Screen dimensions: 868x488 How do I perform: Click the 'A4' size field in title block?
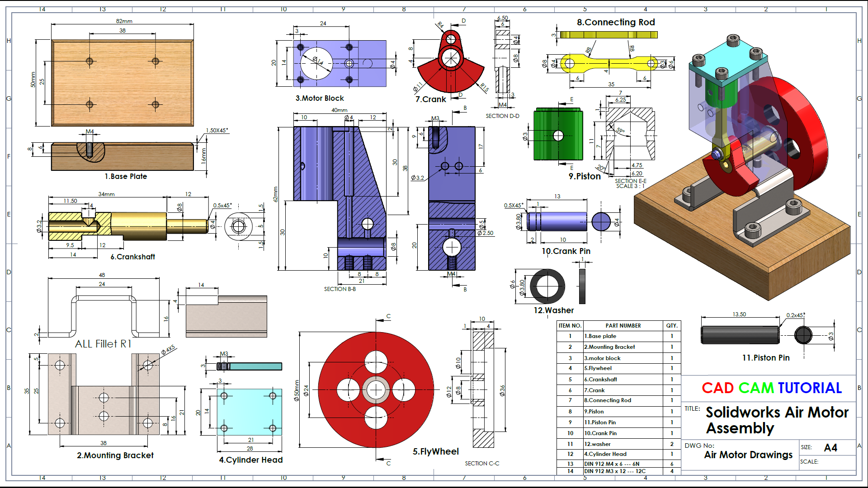(830, 447)
